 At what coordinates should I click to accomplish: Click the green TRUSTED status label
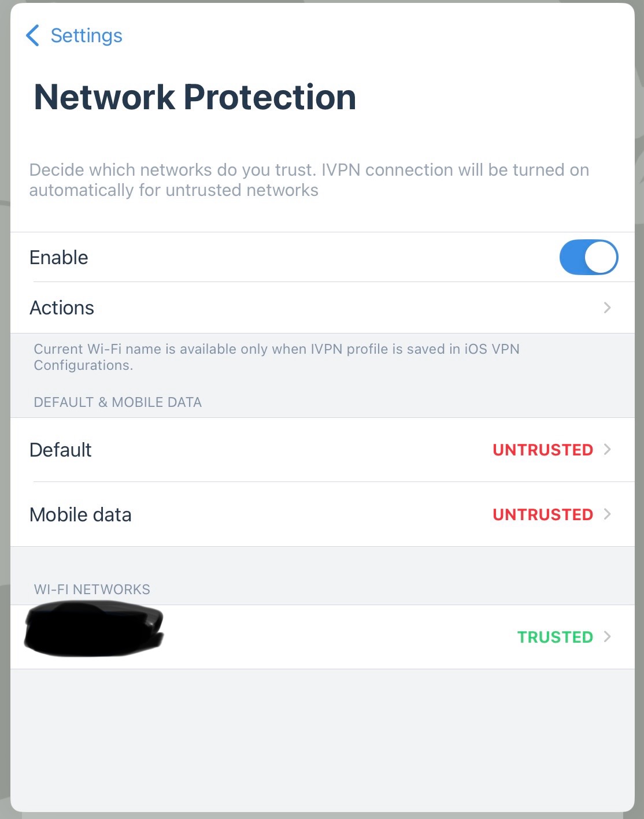[555, 636]
